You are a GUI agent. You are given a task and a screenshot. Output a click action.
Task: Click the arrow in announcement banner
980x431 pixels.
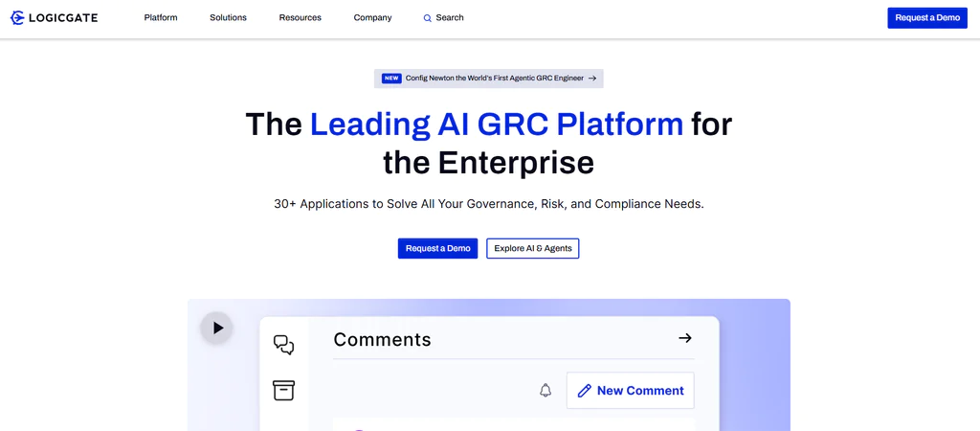591,79
